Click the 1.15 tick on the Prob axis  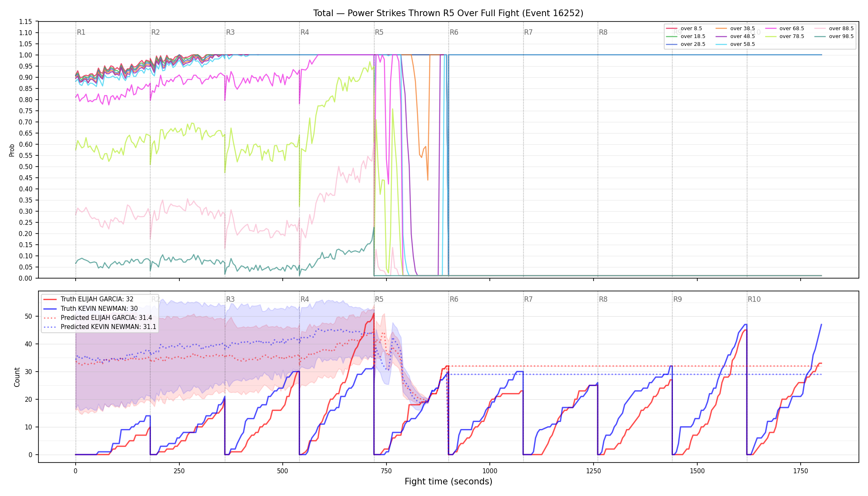click(26, 21)
